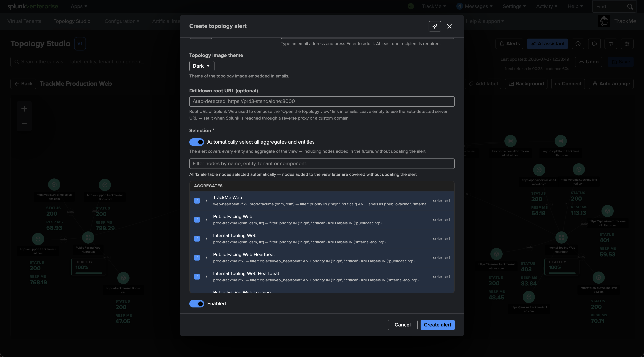Select the splunk-eam.trackme-limited.com node icon
644x357 pixels.
(607, 211)
